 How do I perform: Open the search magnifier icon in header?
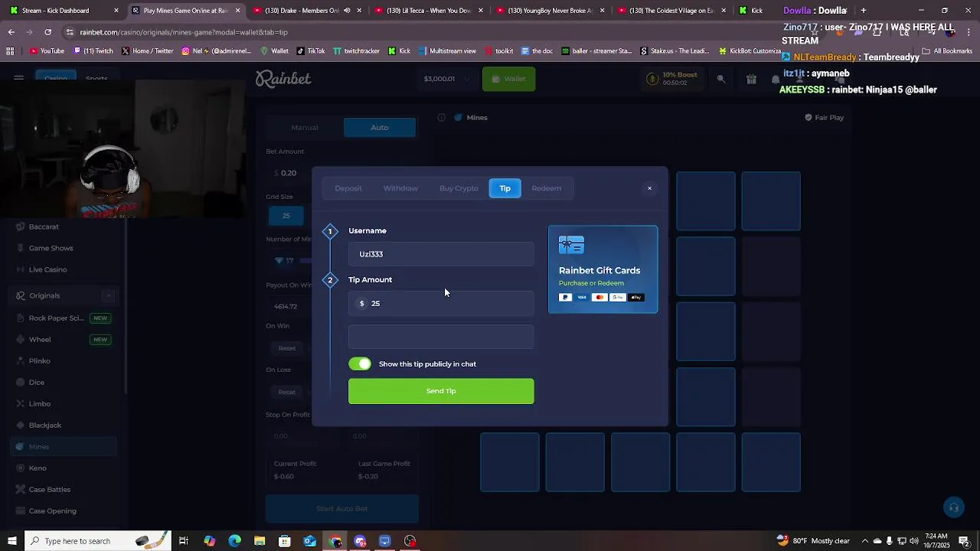click(721, 79)
